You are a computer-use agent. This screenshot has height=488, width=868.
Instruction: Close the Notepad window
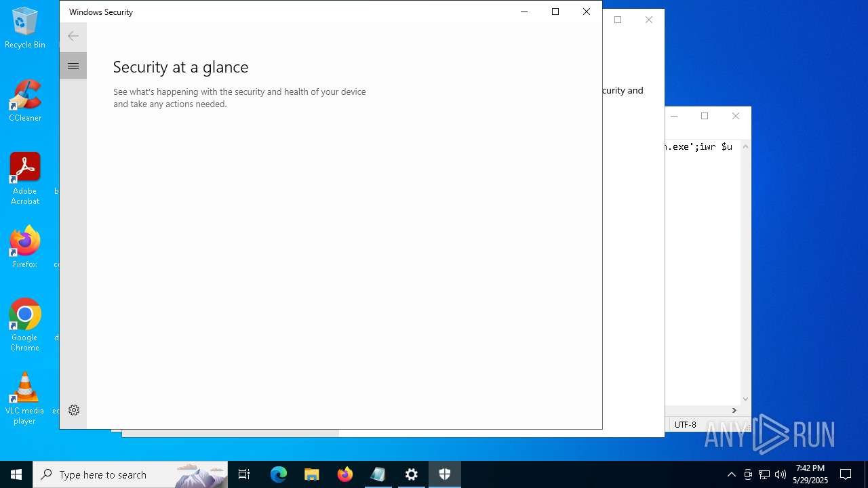tap(736, 116)
